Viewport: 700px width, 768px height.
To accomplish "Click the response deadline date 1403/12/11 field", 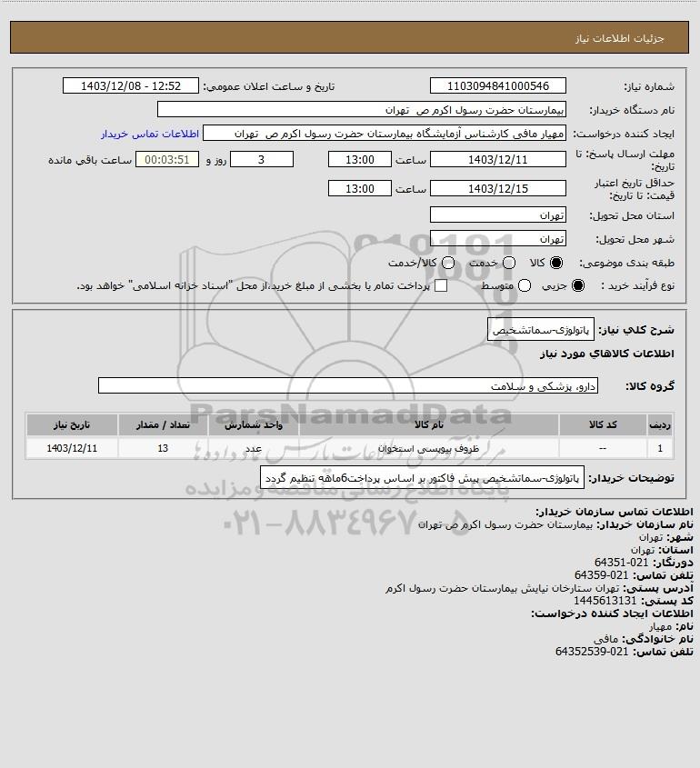I will [x=497, y=159].
